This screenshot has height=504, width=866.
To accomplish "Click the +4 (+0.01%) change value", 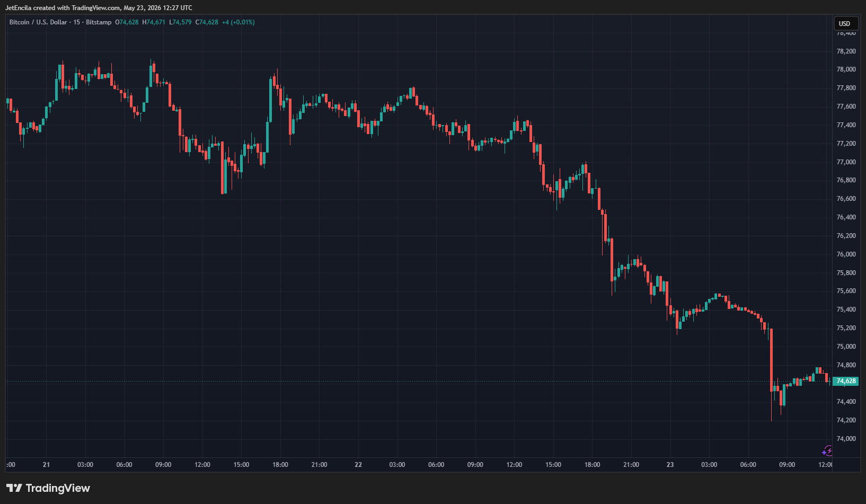I will tap(238, 22).
